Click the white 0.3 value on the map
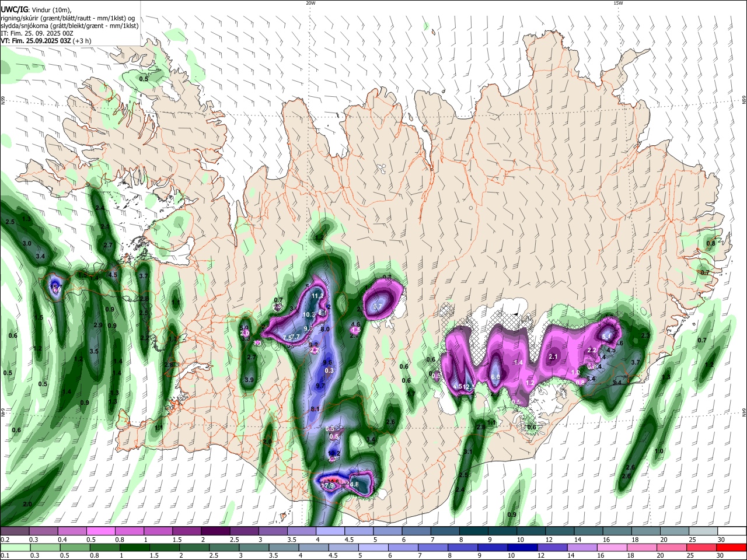Screen dimensions: 747x560 pyautogui.click(x=329, y=371)
